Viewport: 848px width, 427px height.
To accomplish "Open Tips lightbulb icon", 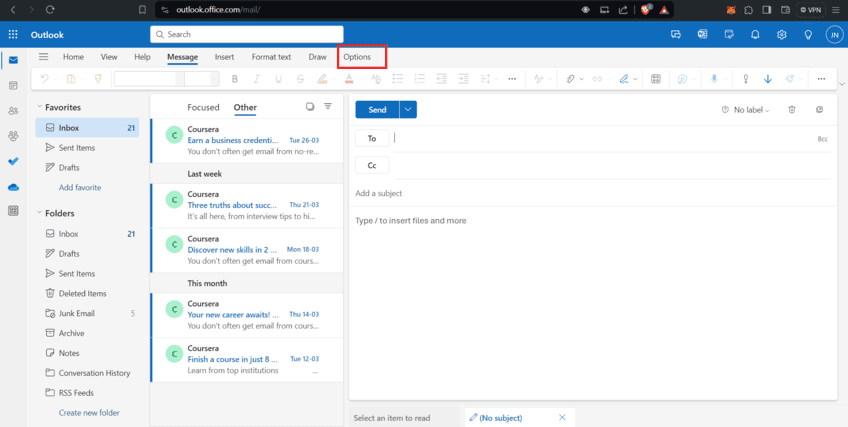I will [808, 35].
